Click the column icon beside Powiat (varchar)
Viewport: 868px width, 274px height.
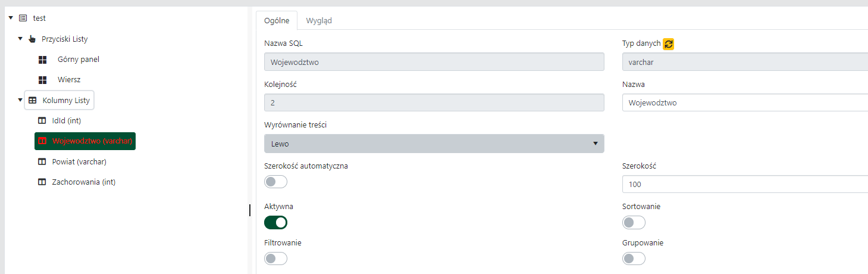click(42, 161)
